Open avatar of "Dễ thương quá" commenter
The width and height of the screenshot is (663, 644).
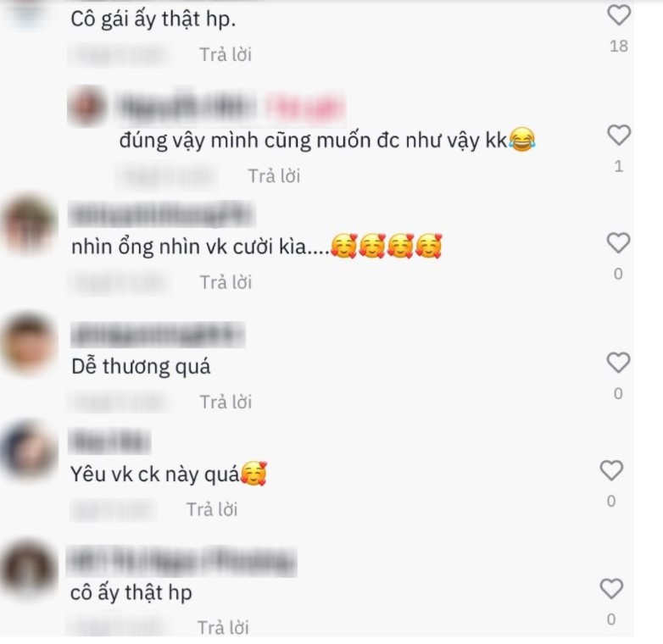29,343
